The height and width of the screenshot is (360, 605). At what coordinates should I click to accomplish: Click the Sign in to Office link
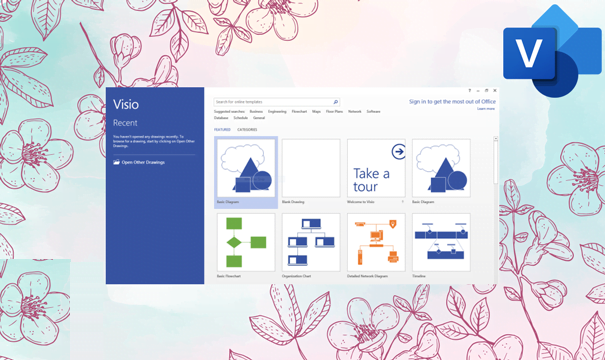pyautogui.click(x=452, y=101)
